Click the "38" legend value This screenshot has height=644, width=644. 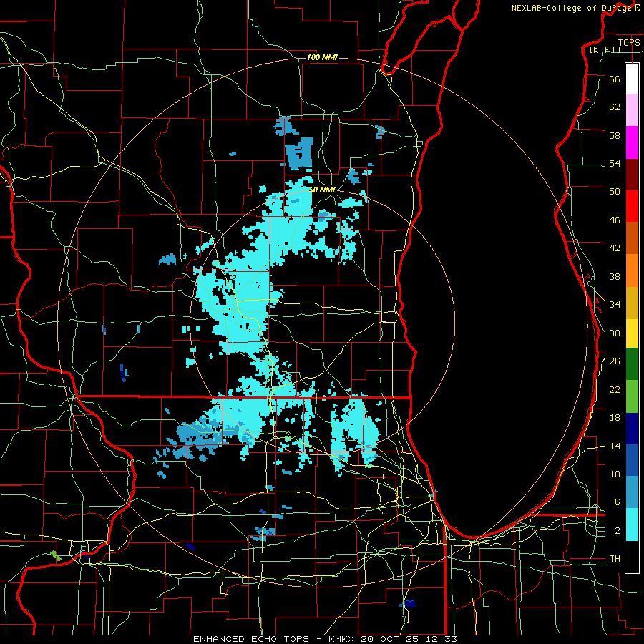coord(615,276)
